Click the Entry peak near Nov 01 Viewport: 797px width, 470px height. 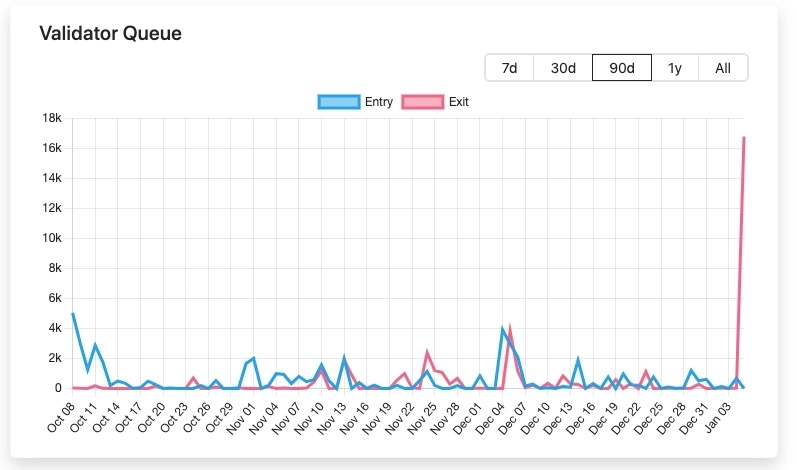click(254, 358)
